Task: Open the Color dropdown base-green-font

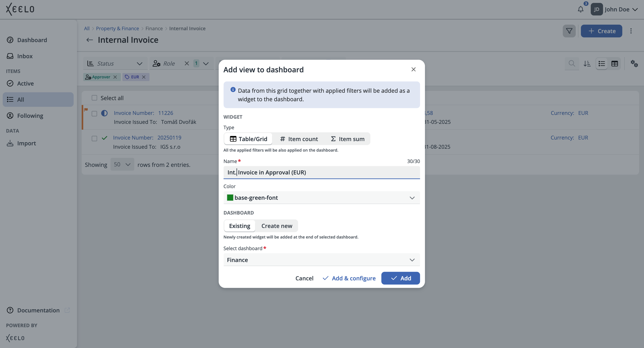Action: pos(322,198)
